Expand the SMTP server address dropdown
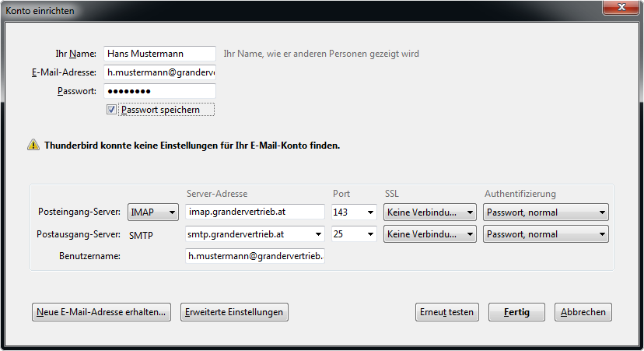The height and width of the screenshot is (351, 644). pyautogui.click(x=317, y=234)
